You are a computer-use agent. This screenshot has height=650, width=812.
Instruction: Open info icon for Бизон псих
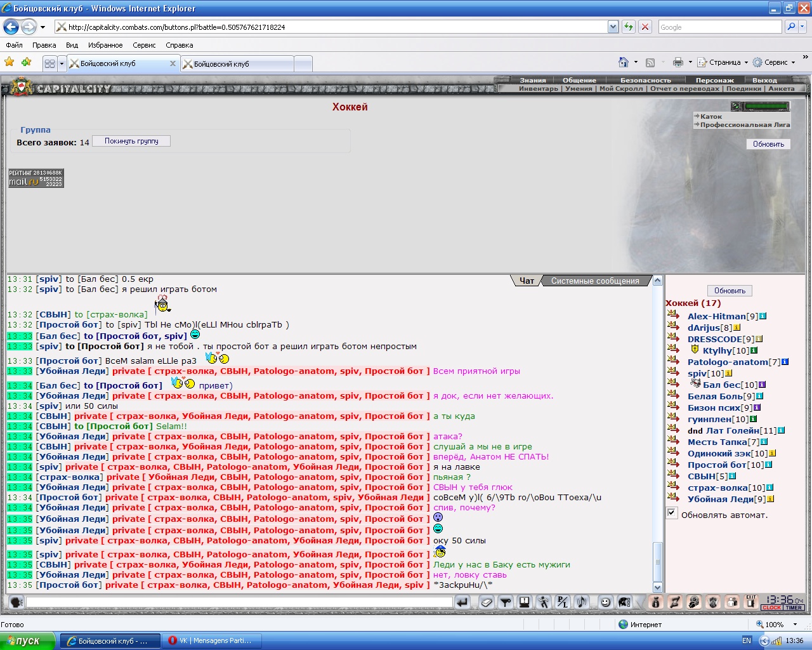coord(757,408)
